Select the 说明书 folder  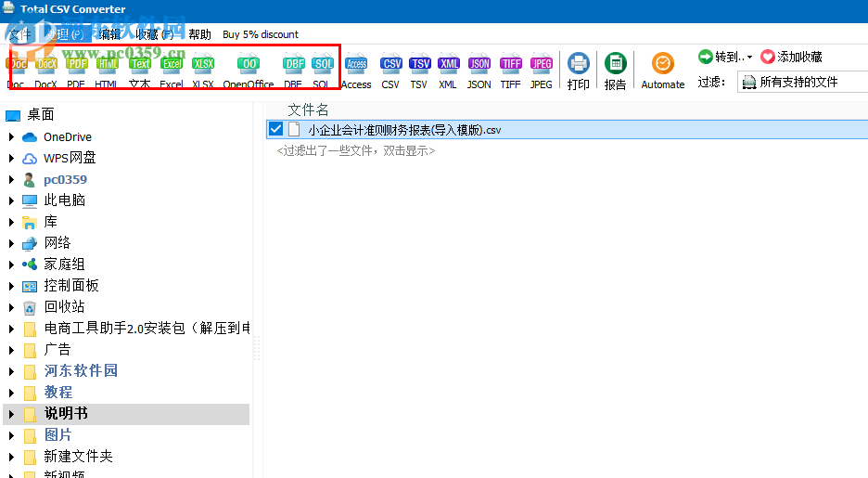66,413
